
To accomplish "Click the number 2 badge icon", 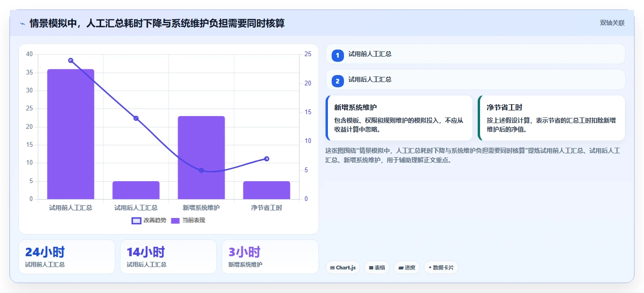I will tap(337, 81).
